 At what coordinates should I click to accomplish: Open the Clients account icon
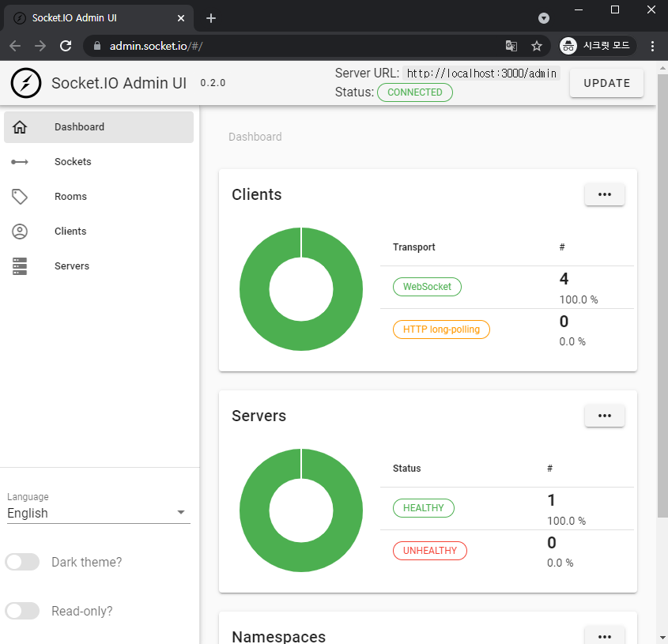(20, 232)
